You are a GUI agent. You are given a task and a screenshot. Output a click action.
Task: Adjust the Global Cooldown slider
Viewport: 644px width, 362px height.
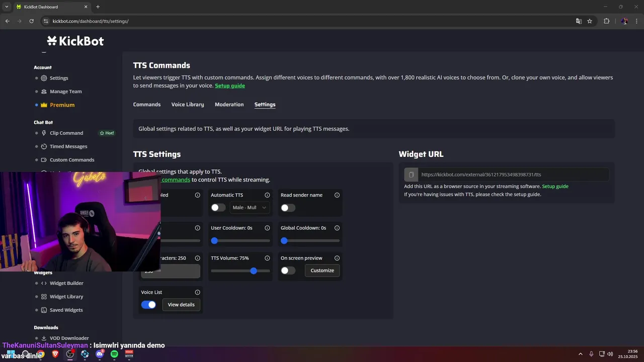tap(310, 241)
